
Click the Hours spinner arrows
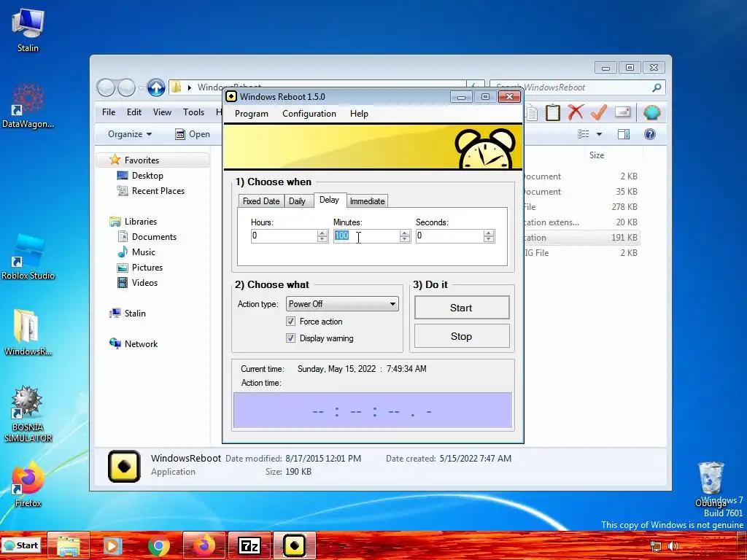(322, 236)
